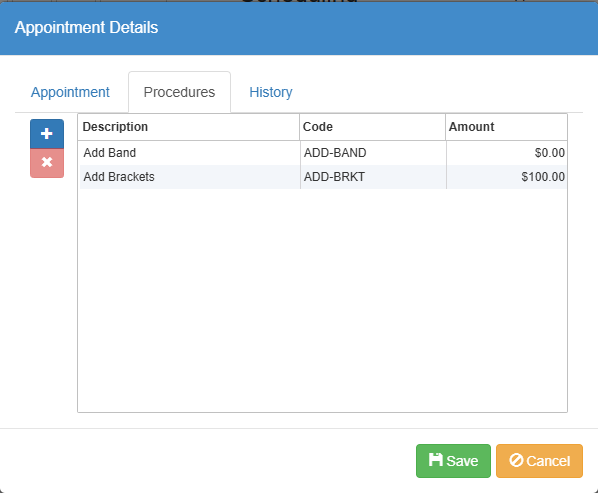Click the ban circle icon on Cancel
The width and height of the screenshot is (598, 493).
point(516,460)
